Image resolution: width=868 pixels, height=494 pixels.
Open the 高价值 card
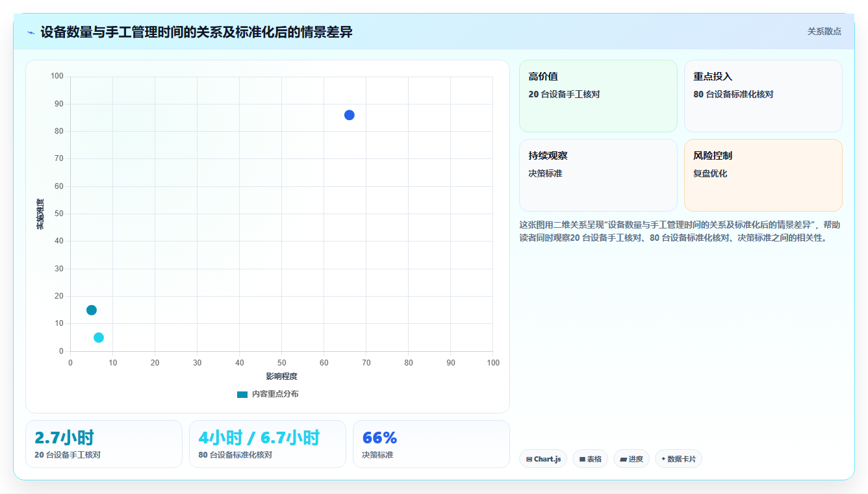click(598, 96)
